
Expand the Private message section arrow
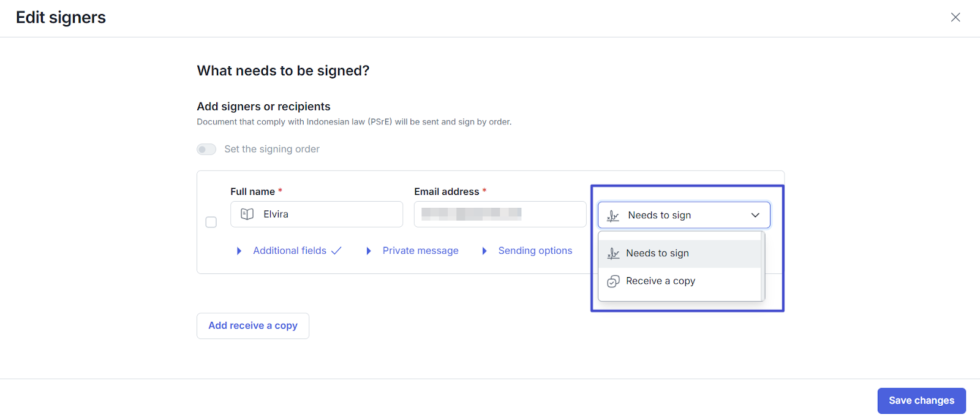(x=368, y=251)
